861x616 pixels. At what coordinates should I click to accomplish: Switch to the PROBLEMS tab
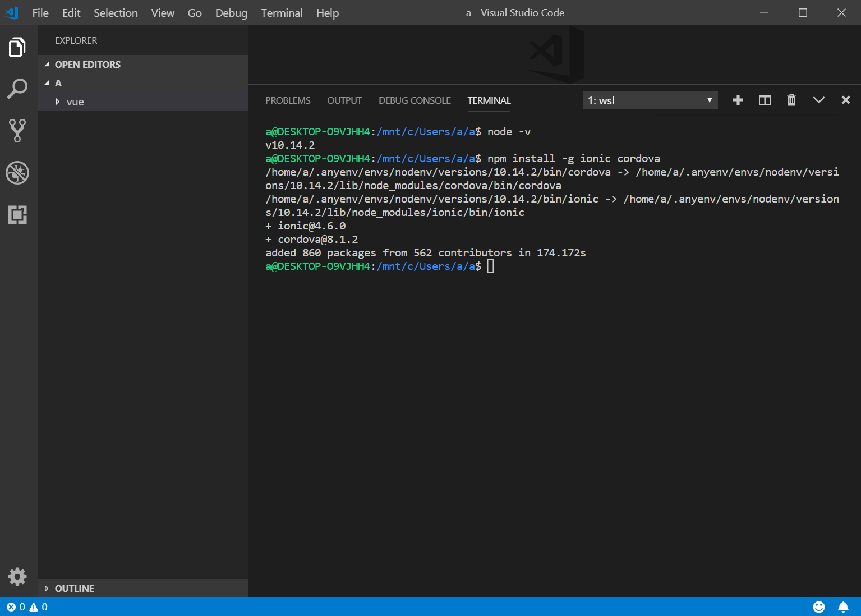pyautogui.click(x=288, y=100)
